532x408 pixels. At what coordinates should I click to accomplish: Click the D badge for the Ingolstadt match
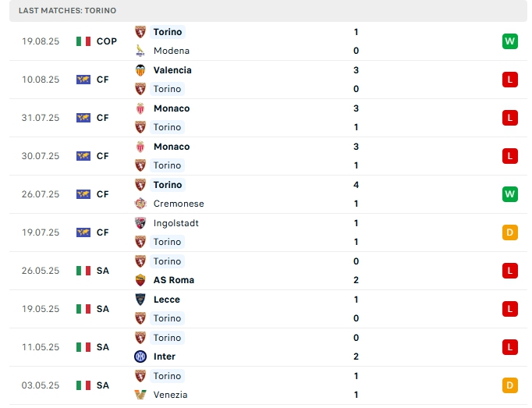point(510,232)
